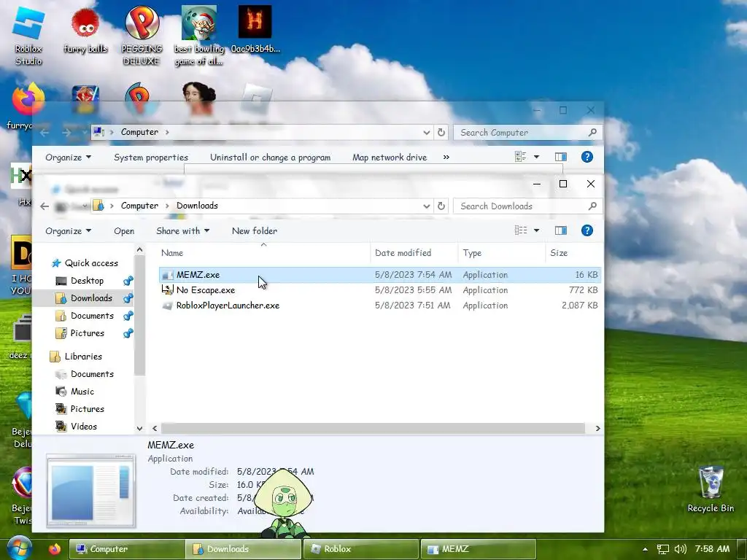Open furry balls desktop icon
Screen dimensions: 747x560
(85, 31)
